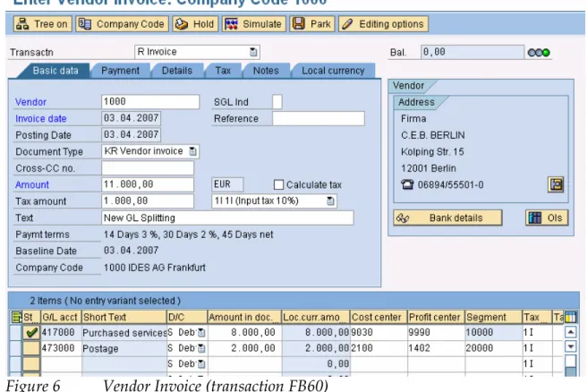Select the row selector for 473000 Postage
588x392 pixels.
pyautogui.click(x=15, y=348)
